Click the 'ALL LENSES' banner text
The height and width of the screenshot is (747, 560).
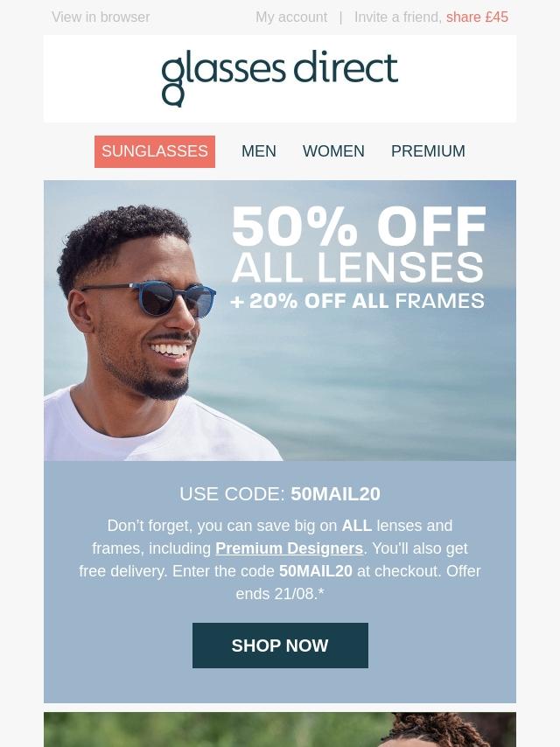click(358, 268)
